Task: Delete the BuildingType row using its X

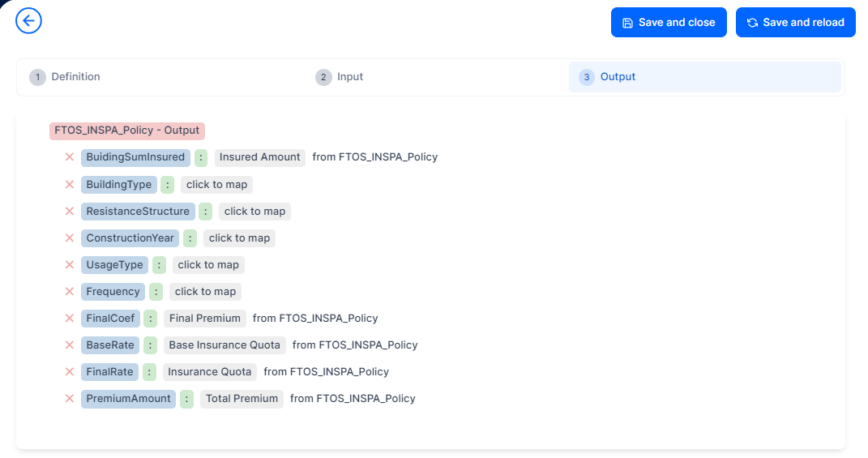Action: 70,185
